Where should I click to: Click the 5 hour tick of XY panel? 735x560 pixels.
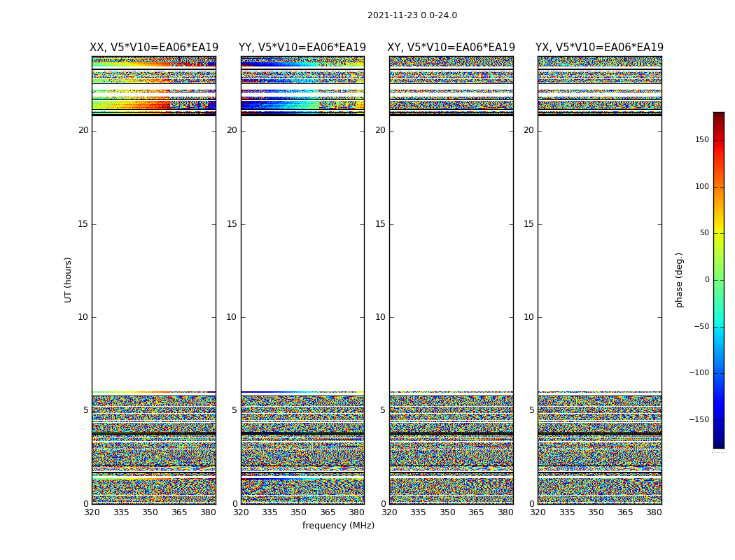point(383,410)
